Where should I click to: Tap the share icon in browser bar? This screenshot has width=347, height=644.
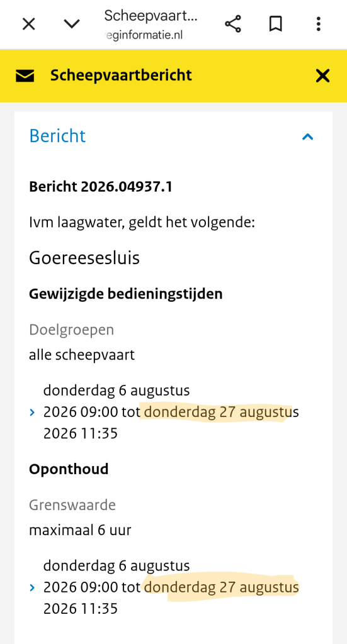point(233,24)
